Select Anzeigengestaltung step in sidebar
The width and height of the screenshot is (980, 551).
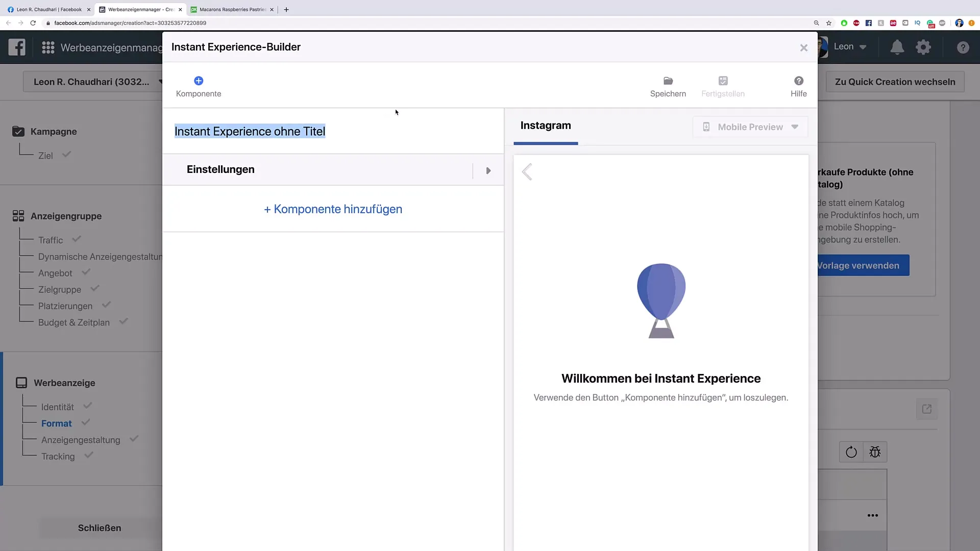81,440
